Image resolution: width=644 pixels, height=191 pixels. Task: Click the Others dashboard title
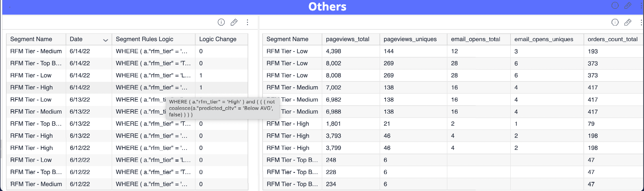[327, 7]
